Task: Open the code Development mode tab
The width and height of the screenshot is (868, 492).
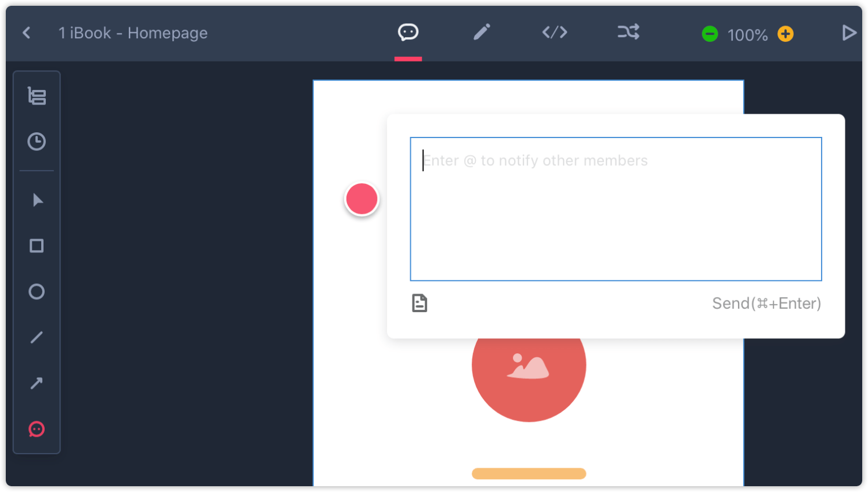Action: pyautogui.click(x=555, y=32)
